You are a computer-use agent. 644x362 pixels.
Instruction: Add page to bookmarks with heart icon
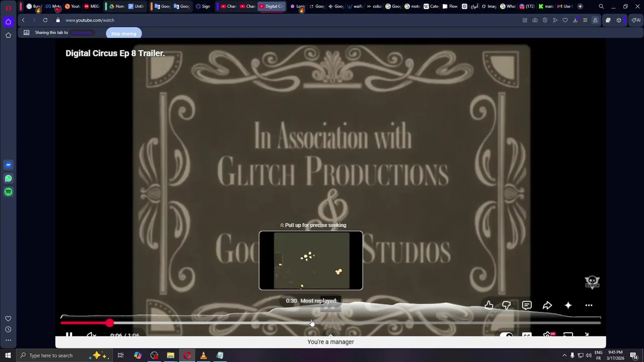[x=565, y=20]
